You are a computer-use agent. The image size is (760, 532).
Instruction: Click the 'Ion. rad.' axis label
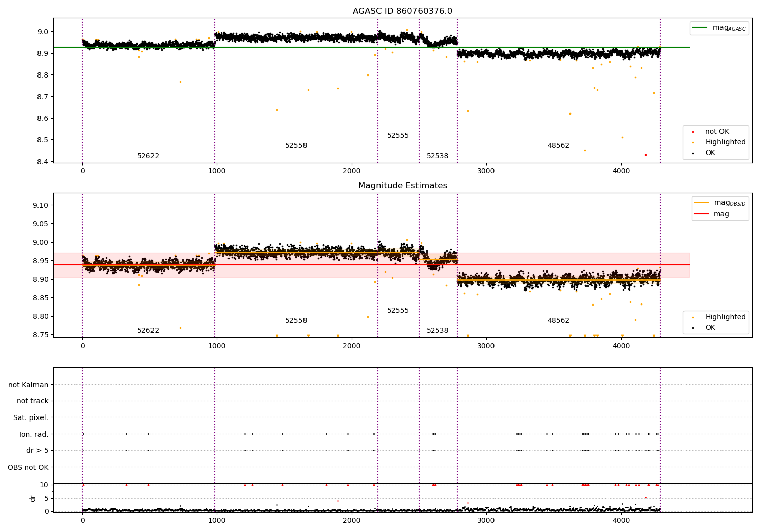34,434
